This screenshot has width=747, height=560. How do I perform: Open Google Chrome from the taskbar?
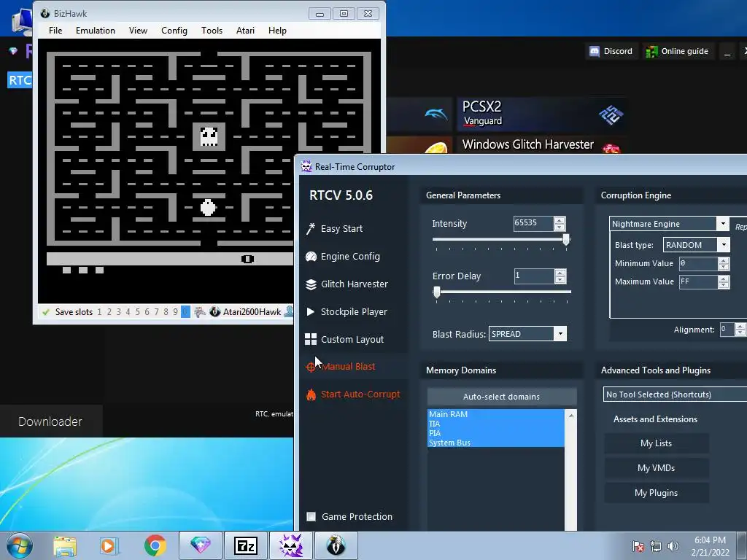(155, 545)
